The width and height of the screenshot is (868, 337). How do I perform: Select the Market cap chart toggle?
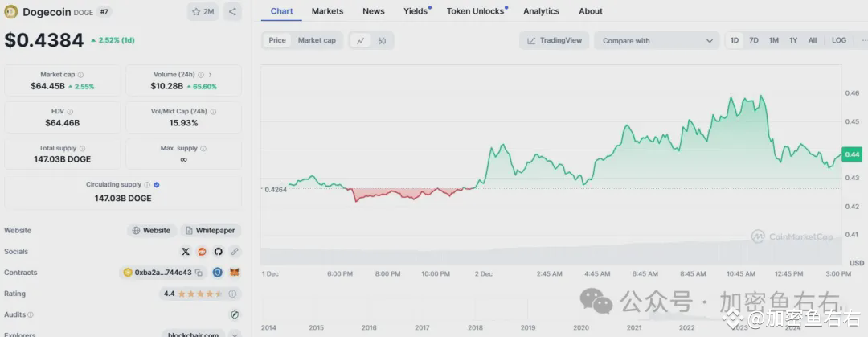tap(317, 40)
